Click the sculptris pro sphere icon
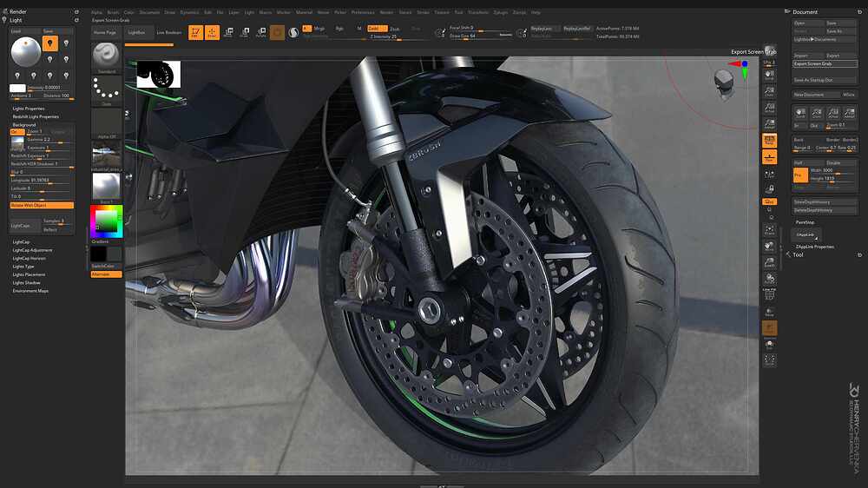The width and height of the screenshot is (868, 488). coord(293,33)
